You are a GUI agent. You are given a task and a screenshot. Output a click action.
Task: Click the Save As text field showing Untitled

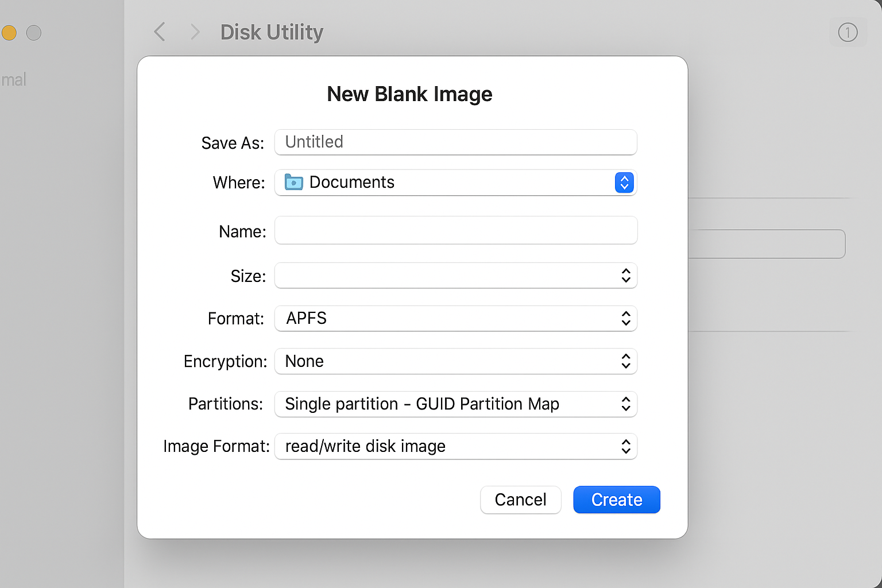coord(455,142)
